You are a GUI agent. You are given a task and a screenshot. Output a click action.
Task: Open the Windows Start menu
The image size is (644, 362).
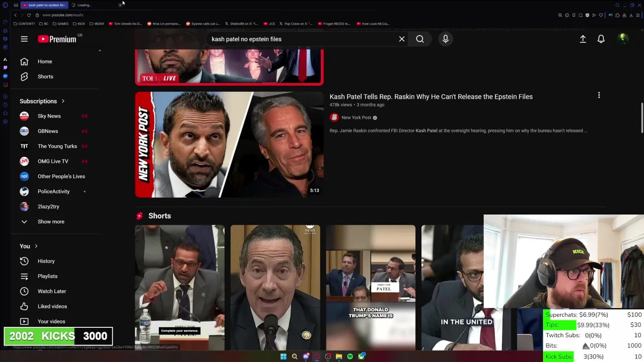(x=283, y=356)
